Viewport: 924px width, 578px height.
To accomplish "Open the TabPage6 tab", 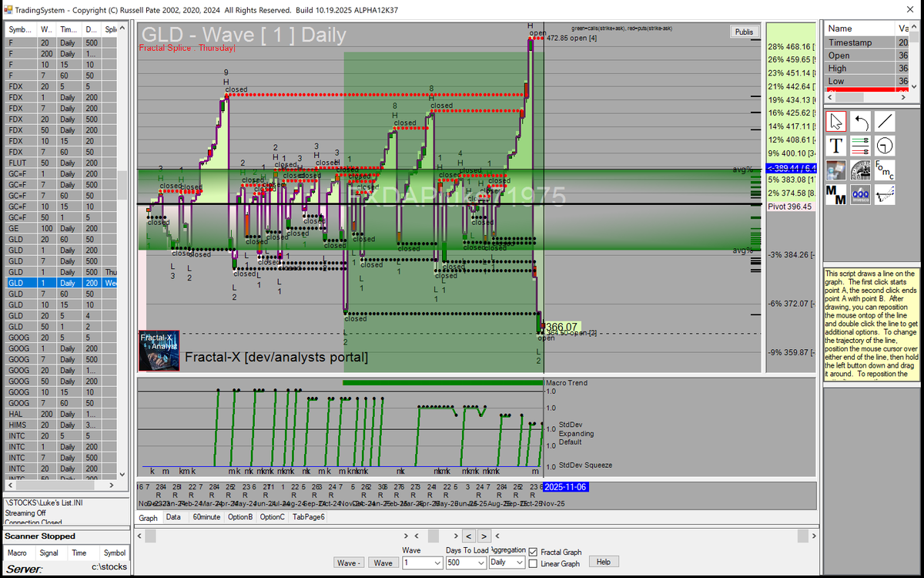I will 308,517.
